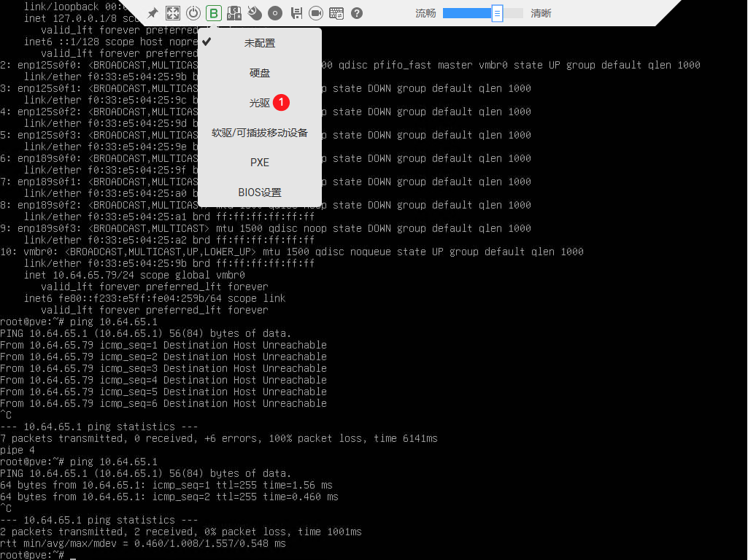Screen dimensions: 748x560
Task: Click the pin icon to keep toolbar visible
Action: (x=153, y=12)
